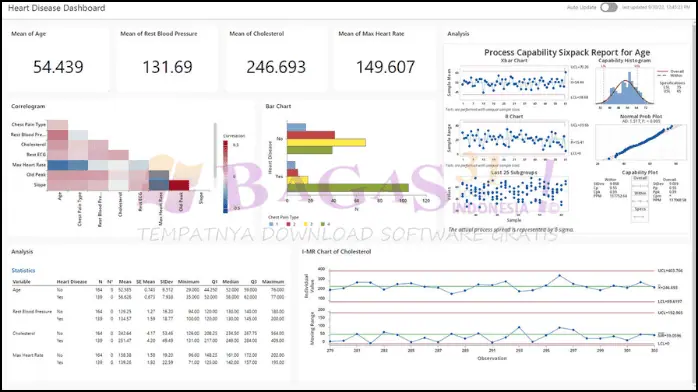This screenshot has width=698, height=392.
Task: Toggle the Auto Update switch
Action: click(609, 8)
